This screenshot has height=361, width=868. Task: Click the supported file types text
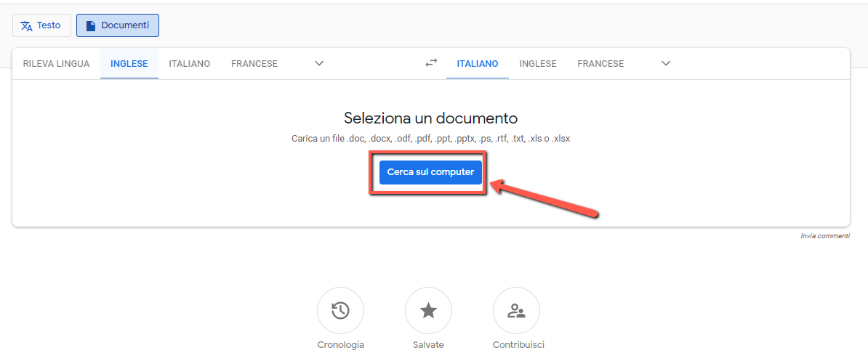pyautogui.click(x=430, y=139)
